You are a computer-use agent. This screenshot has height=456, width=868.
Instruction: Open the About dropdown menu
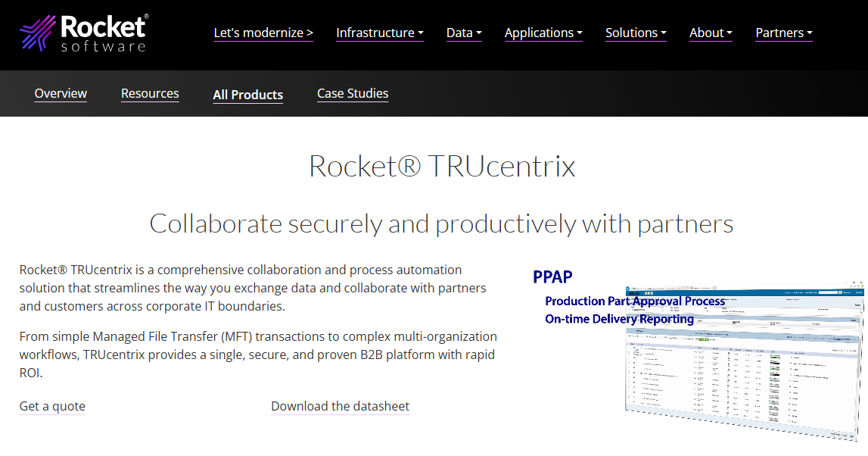711,33
